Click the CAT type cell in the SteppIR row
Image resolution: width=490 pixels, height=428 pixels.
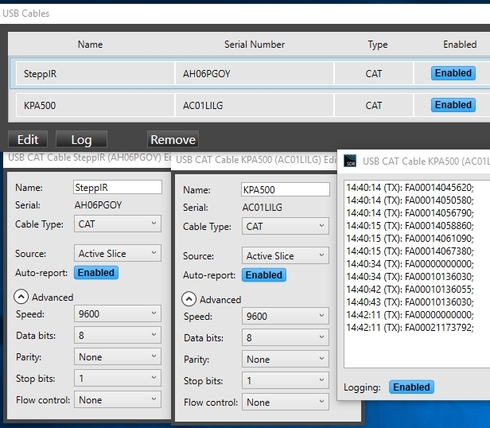[x=374, y=73]
